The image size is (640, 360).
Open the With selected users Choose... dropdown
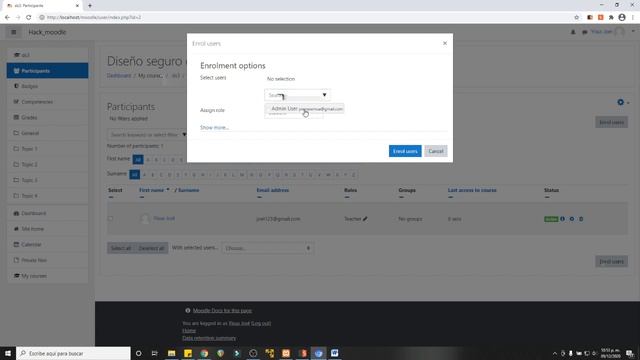tap(268, 248)
